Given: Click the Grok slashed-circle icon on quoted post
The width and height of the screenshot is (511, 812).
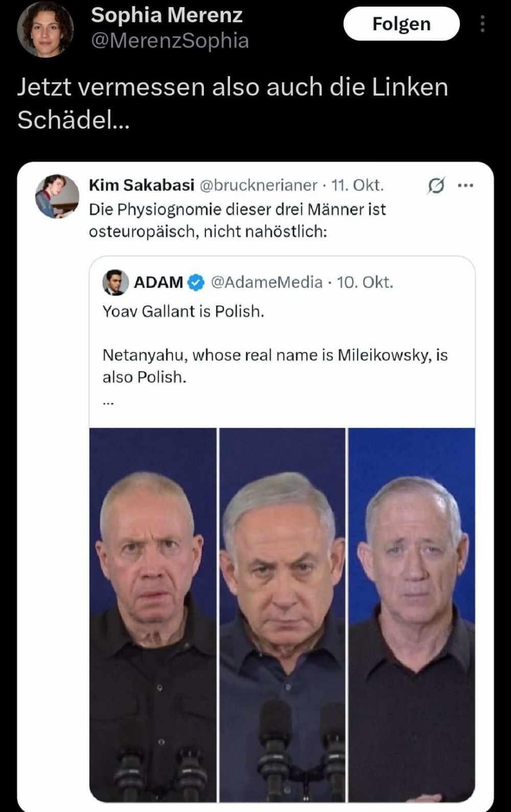Looking at the screenshot, I should click(436, 185).
